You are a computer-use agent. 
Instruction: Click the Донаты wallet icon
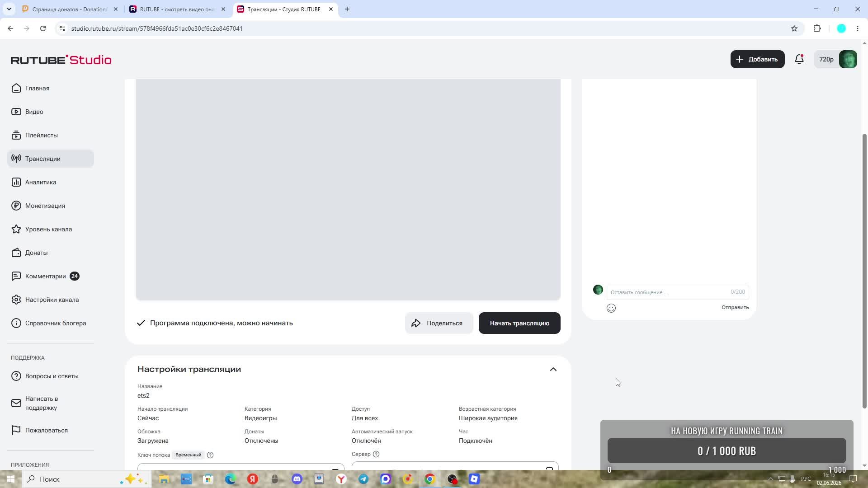(x=16, y=253)
